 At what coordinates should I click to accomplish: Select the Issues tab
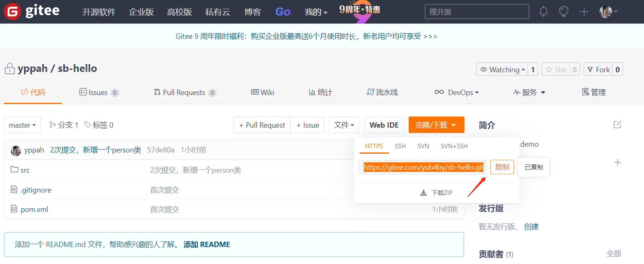[98, 93]
